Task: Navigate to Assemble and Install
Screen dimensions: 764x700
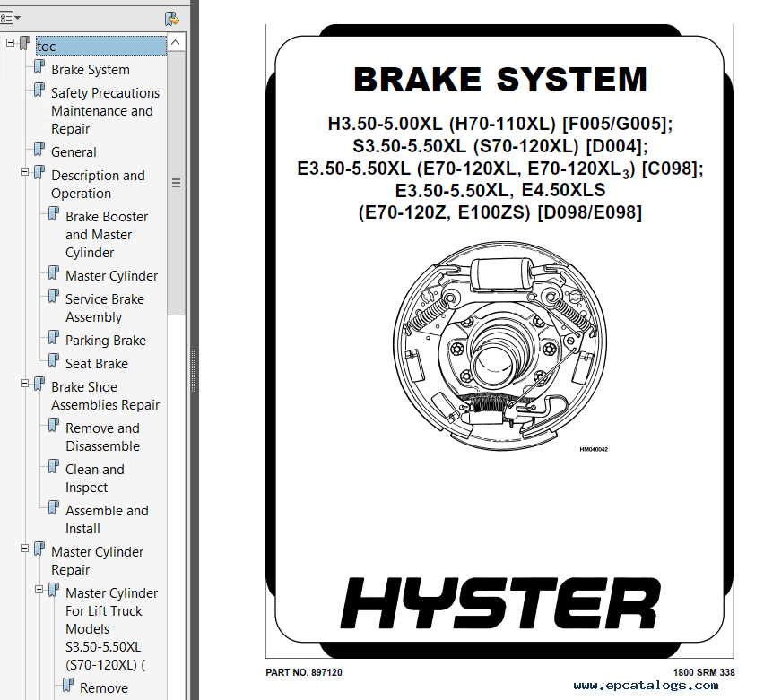Action: click(x=107, y=520)
